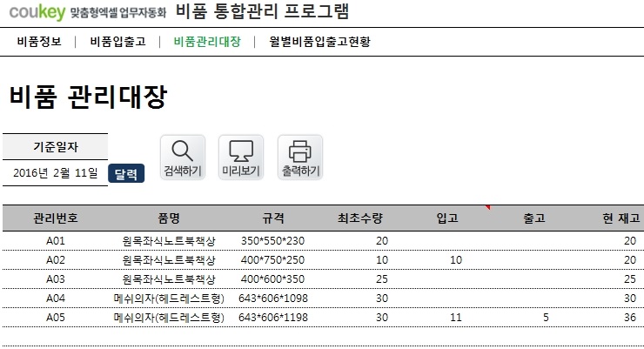Switch to the 비품입출고 tab
Image resolution: width=644 pixels, height=349 pixels.
click(x=117, y=42)
